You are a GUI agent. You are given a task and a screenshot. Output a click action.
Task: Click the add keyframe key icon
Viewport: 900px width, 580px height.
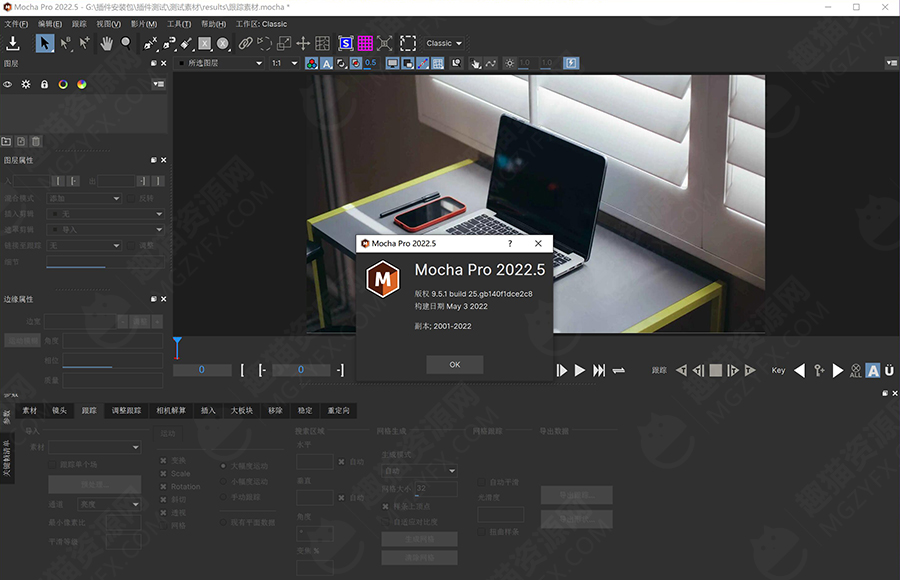819,370
